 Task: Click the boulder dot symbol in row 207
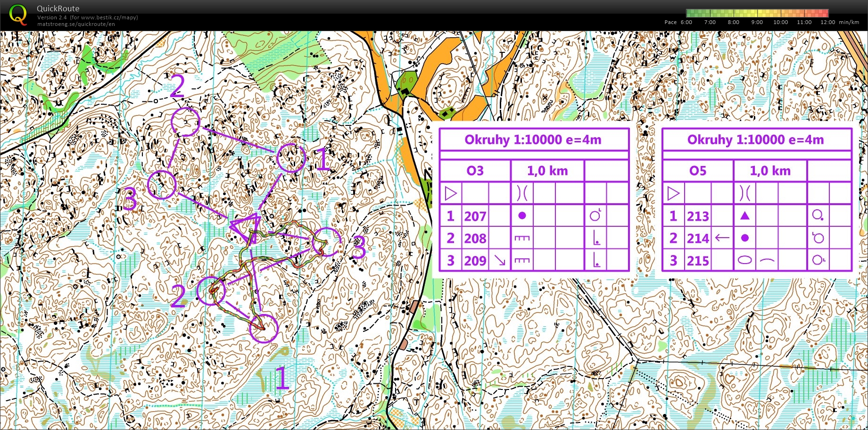coord(522,216)
